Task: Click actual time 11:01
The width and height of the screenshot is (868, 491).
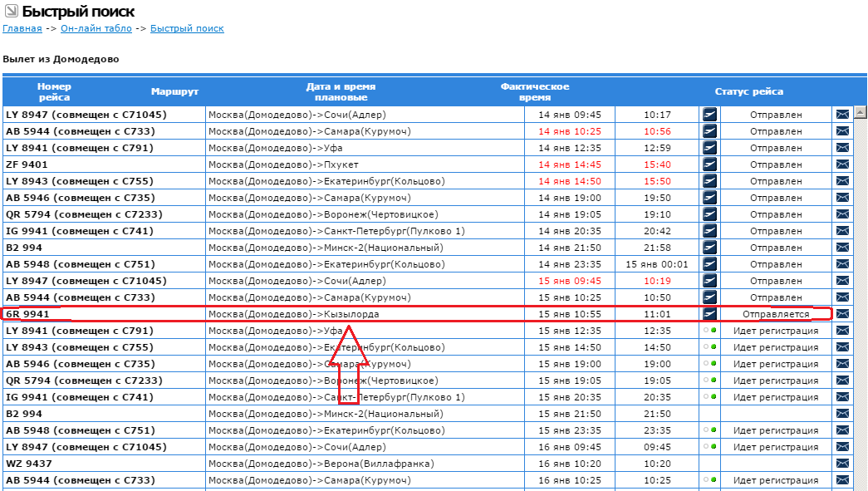Action: click(x=657, y=314)
